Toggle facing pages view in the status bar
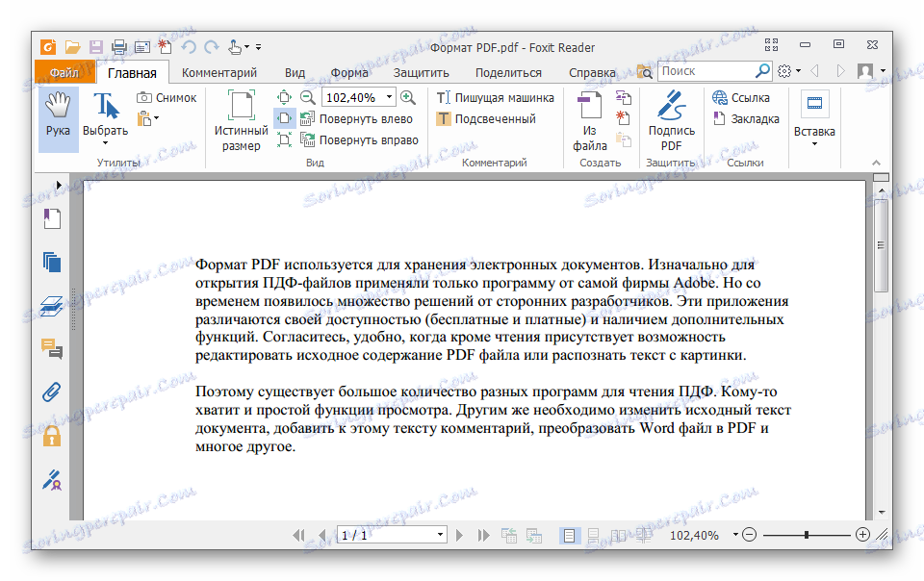This screenshot has width=924, height=581. (x=619, y=535)
